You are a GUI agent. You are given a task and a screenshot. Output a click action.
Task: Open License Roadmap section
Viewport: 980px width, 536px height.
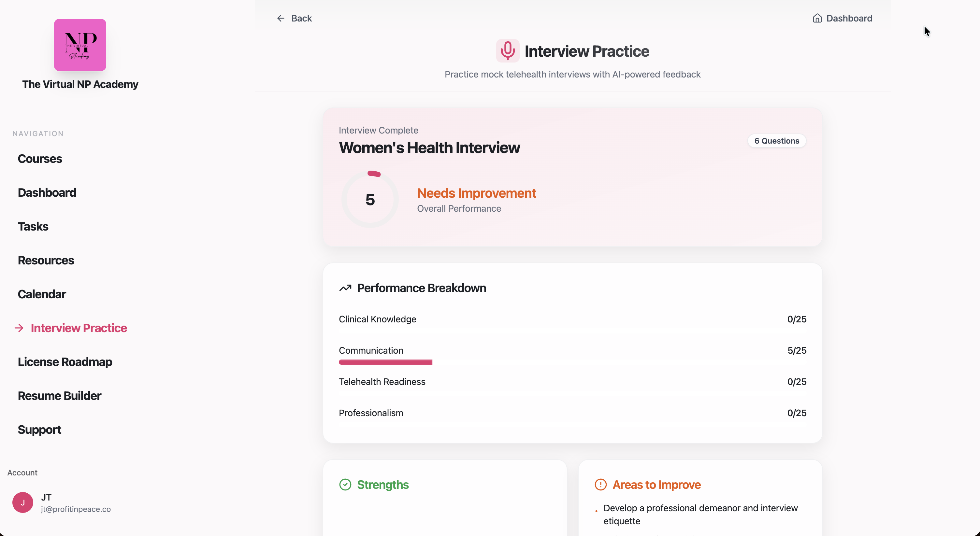(65, 362)
